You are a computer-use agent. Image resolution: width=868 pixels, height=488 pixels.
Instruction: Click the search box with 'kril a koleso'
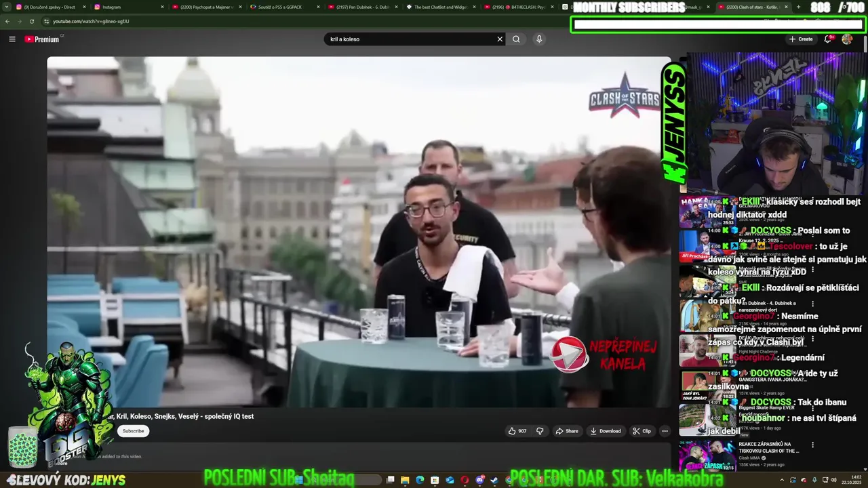(x=410, y=39)
